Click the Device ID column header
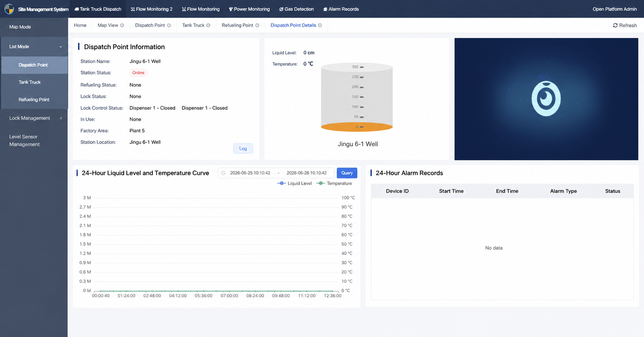The image size is (644, 337). point(397,191)
